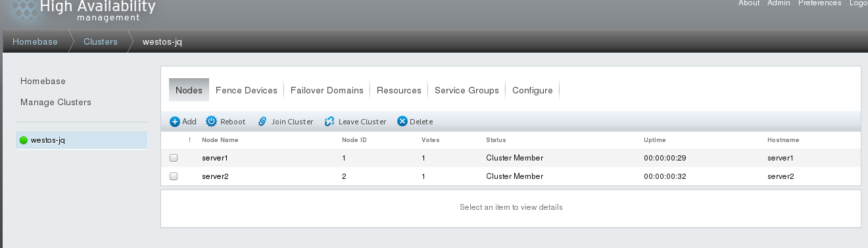Open the Nodes tab

189,90
